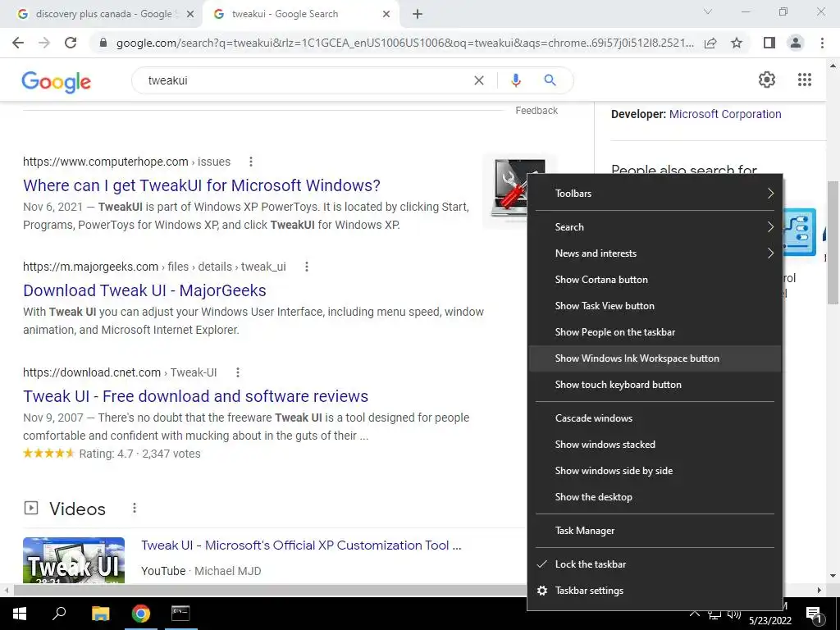
Task: Open Chrome's three-dot menu
Action: 822,43
